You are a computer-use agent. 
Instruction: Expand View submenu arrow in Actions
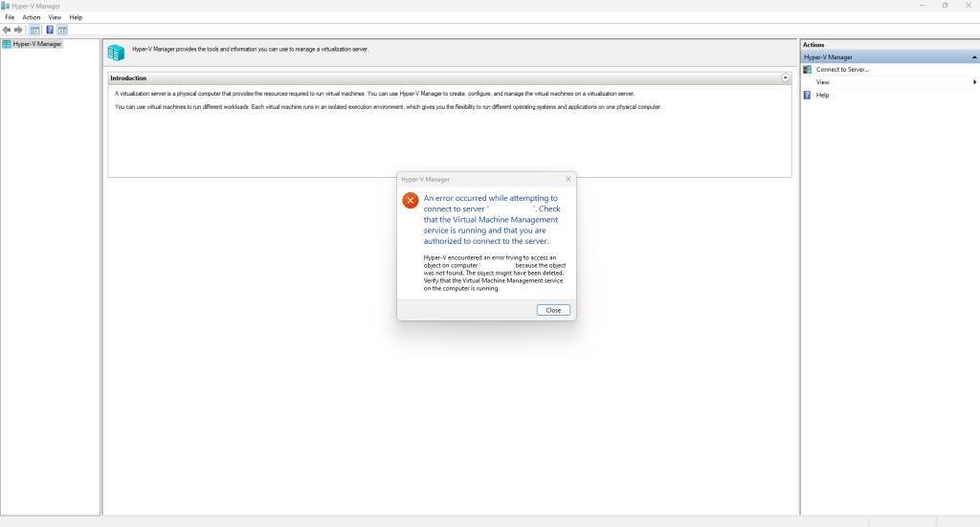click(x=974, y=82)
